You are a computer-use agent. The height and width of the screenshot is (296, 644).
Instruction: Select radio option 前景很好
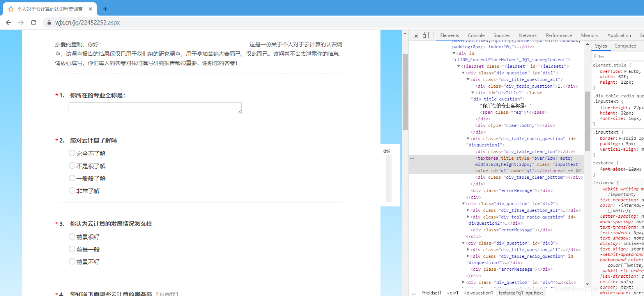72,236
